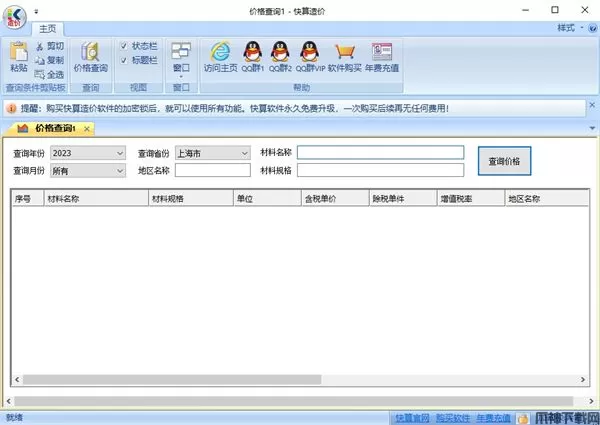Click the table scrollbar right arrow
The width and height of the screenshot is (600, 425).
pos(583,379)
